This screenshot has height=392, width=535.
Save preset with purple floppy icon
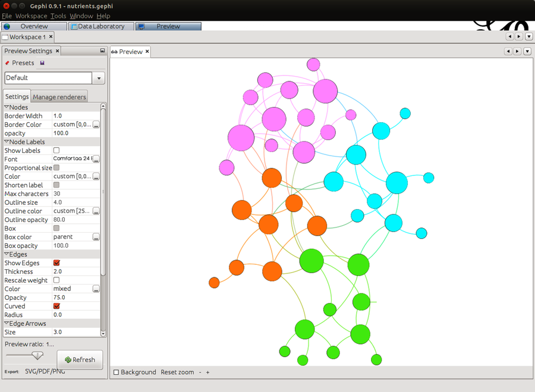[42, 63]
